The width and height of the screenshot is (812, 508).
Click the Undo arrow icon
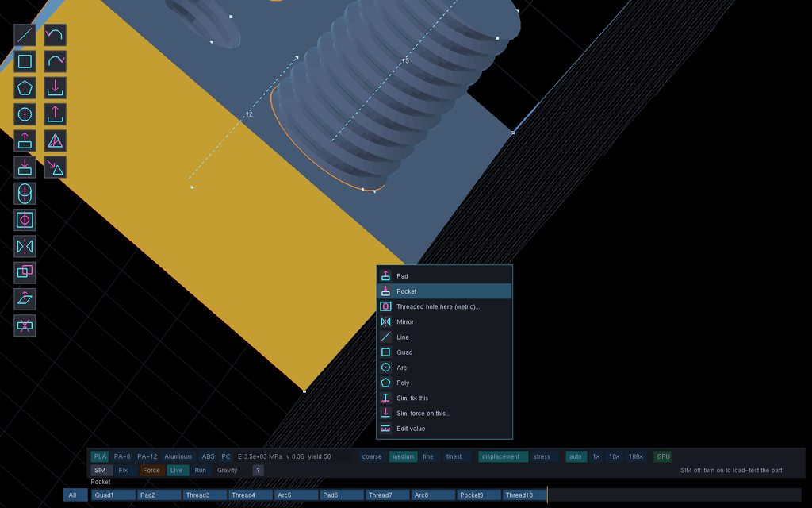(x=56, y=35)
